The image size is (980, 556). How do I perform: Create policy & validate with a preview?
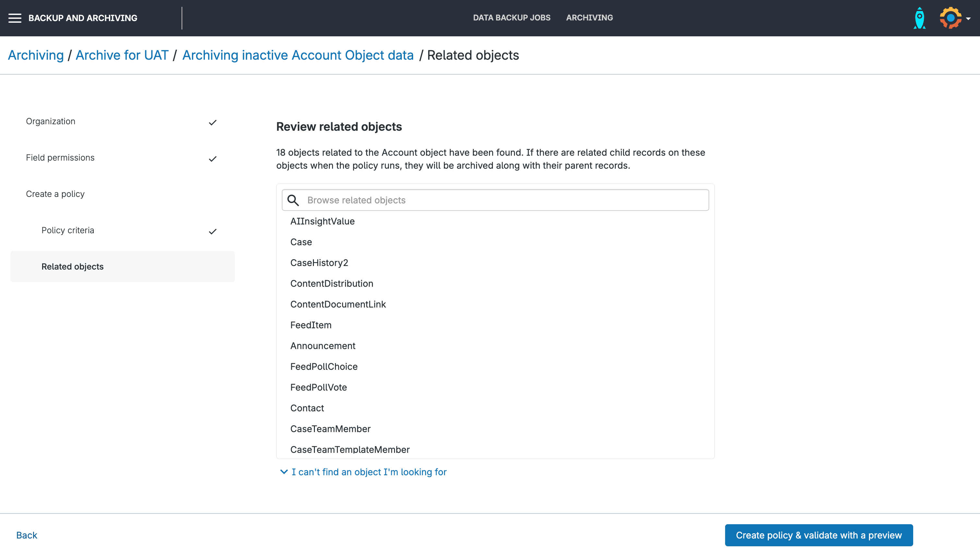(x=819, y=535)
